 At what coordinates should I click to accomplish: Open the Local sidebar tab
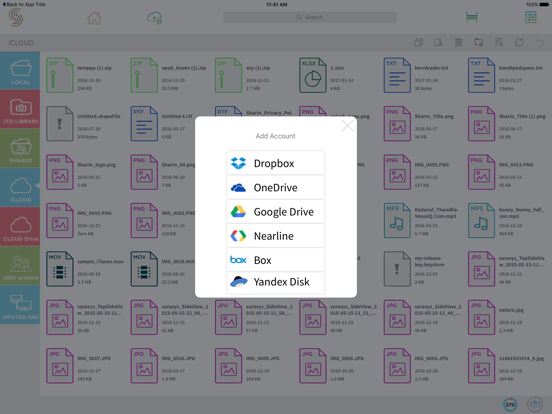point(20,70)
